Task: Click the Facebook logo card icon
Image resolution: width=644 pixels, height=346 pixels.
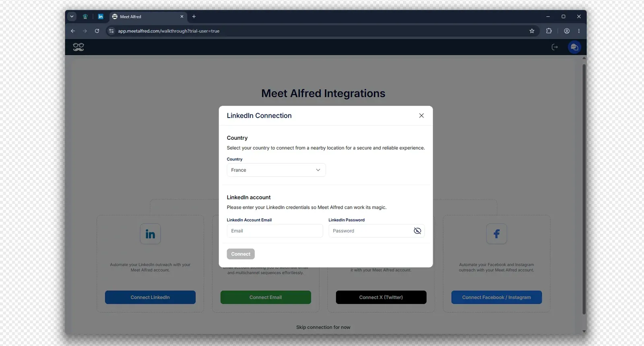Action: (497, 234)
